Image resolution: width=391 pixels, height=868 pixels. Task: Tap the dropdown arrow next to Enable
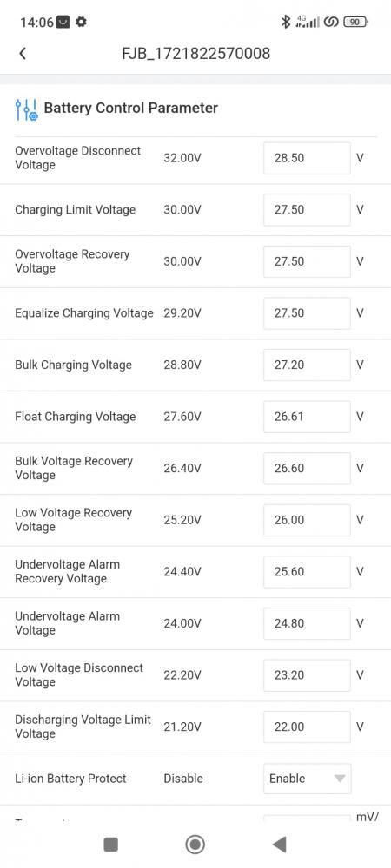(x=340, y=779)
